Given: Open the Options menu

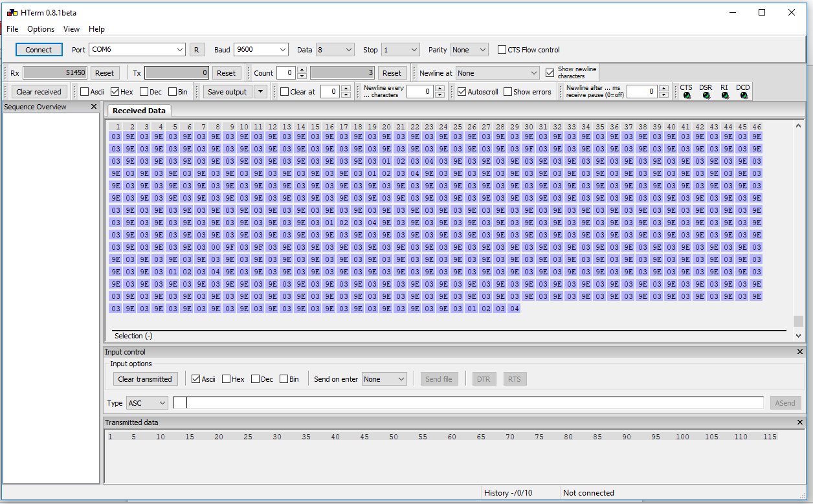Looking at the screenshot, I should pos(41,29).
